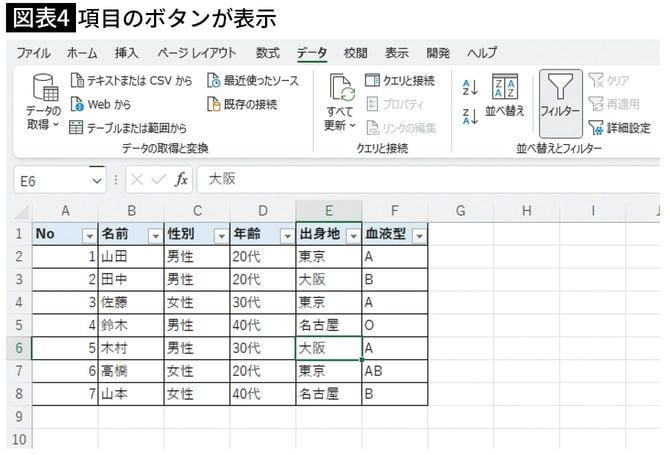This screenshot has height=455, width=670.
Task: Select row 6 header
Action: pos(19,348)
